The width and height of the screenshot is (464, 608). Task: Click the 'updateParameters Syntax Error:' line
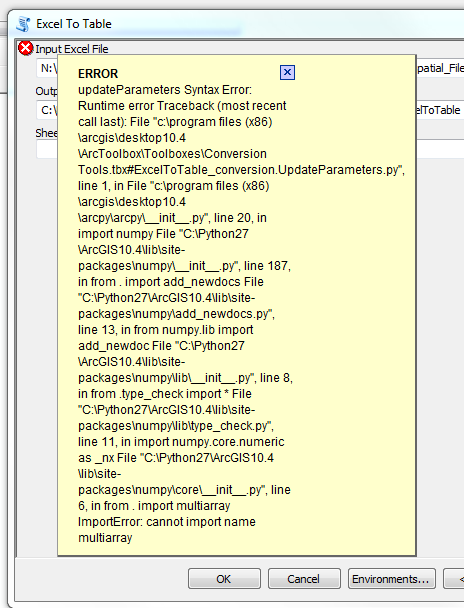165,90
